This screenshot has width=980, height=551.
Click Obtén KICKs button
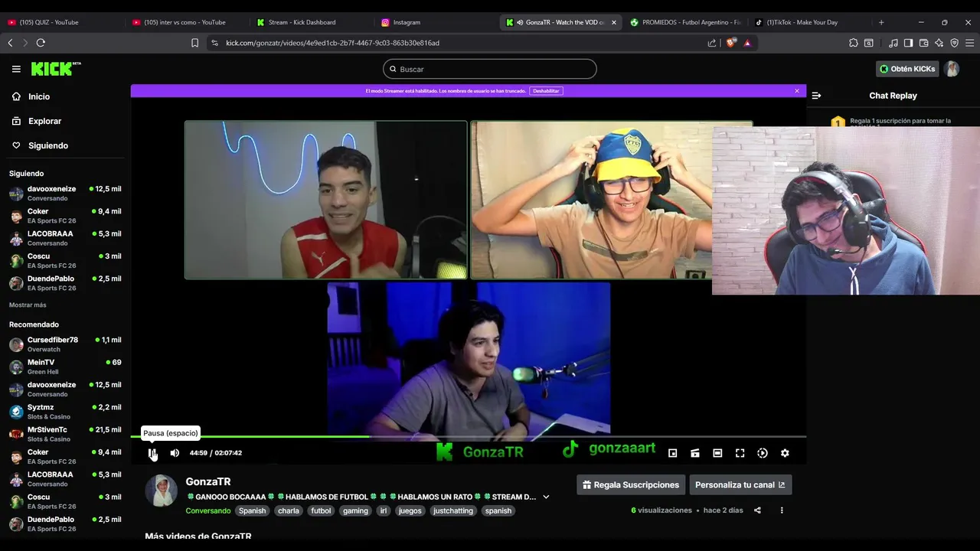[x=907, y=69]
